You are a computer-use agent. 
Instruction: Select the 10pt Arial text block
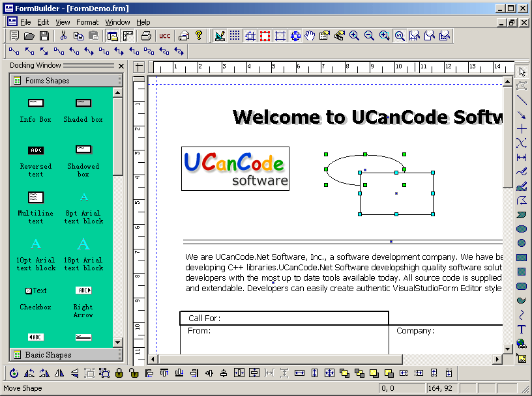(36, 255)
